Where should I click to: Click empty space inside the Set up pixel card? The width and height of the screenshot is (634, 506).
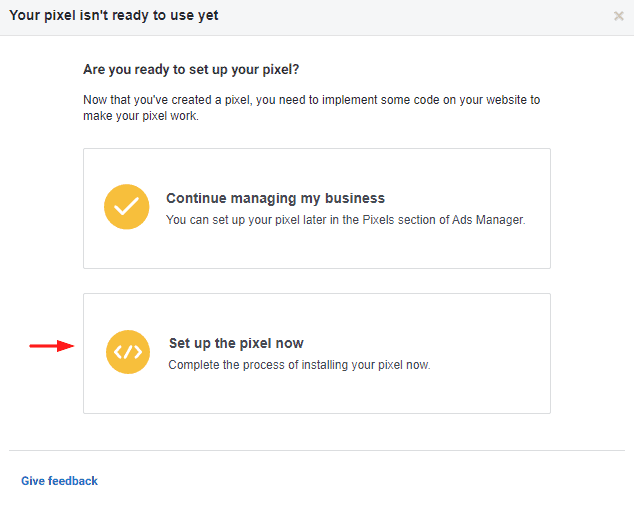(x=317, y=394)
